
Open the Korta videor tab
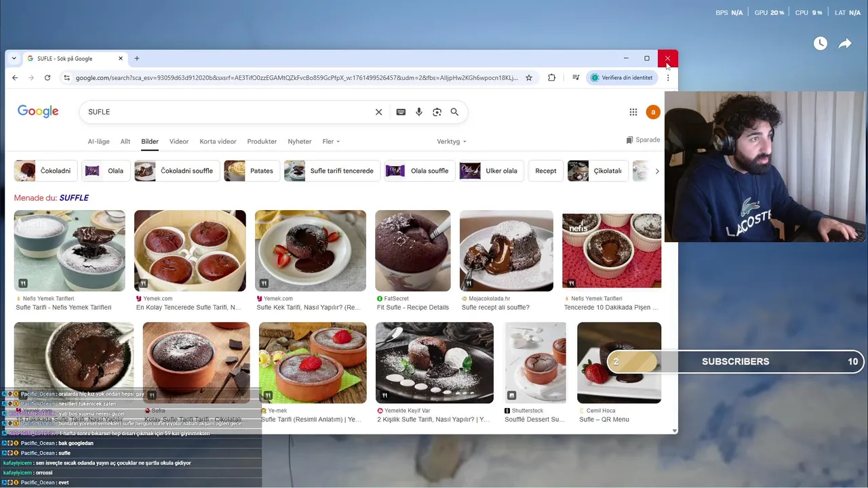218,142
